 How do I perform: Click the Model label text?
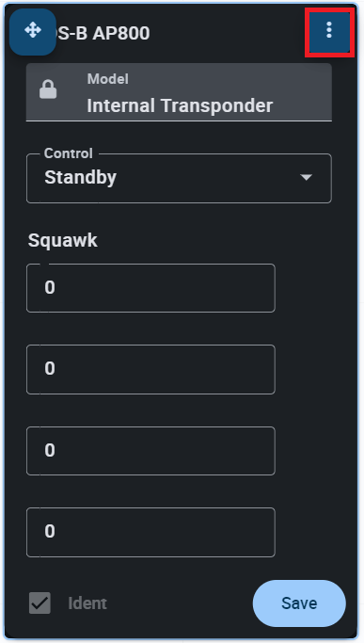click(x=108, y=79)
